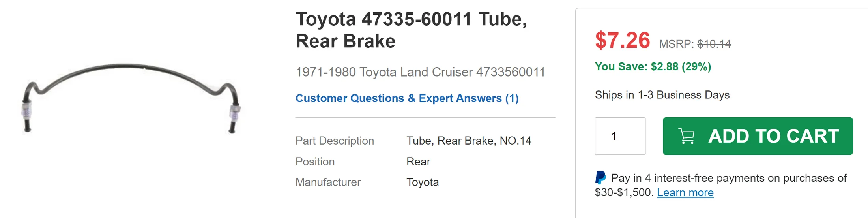Click the Manufacturer label
The height and width of the screenshot is (218, 868).
(328, 182)
